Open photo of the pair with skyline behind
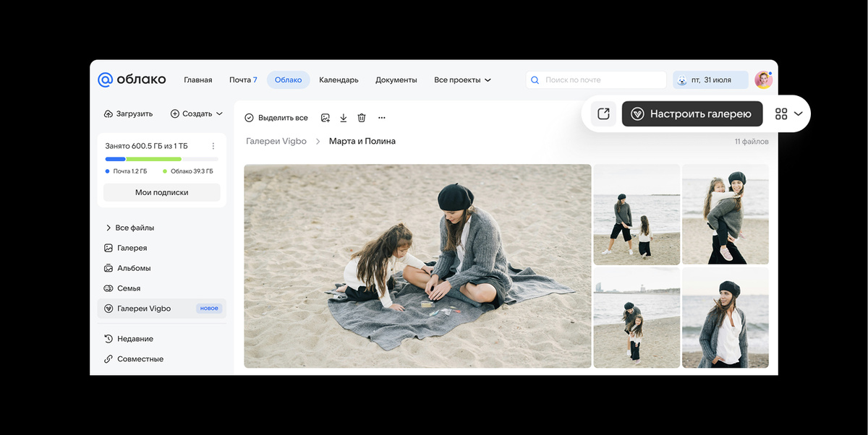Viewport: 868px width, 435px height. tap(637, 318)
